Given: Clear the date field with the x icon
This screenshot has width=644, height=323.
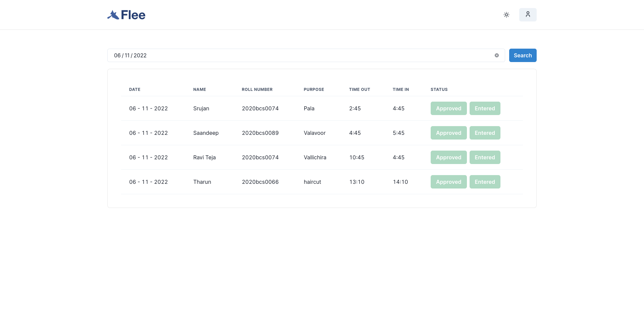Looking at the screenshot, I should [x=497, y=55].
